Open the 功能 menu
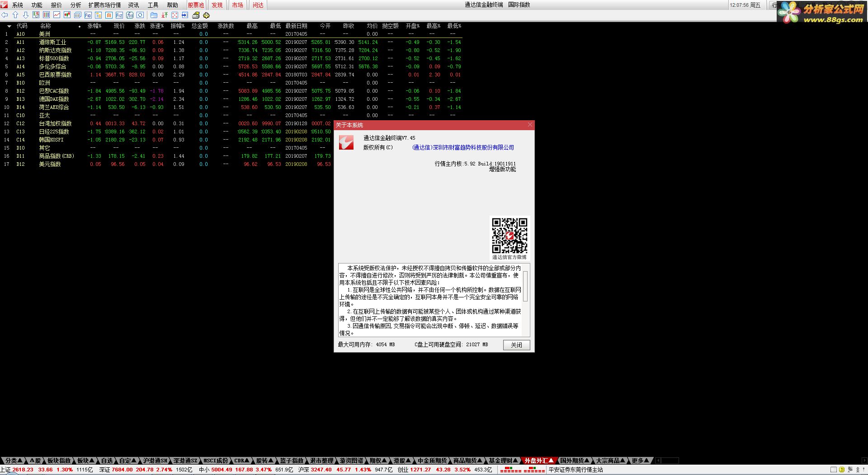868x475 pixels. (x=37, y=5)
